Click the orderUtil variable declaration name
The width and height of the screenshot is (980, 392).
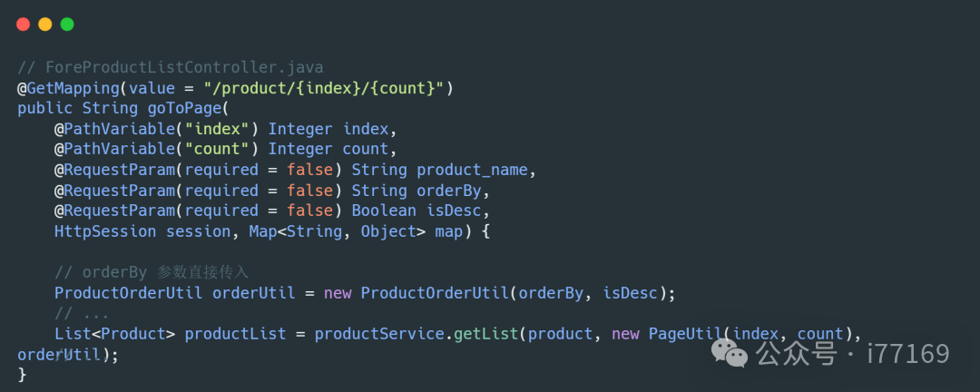(x=254, y=292)
